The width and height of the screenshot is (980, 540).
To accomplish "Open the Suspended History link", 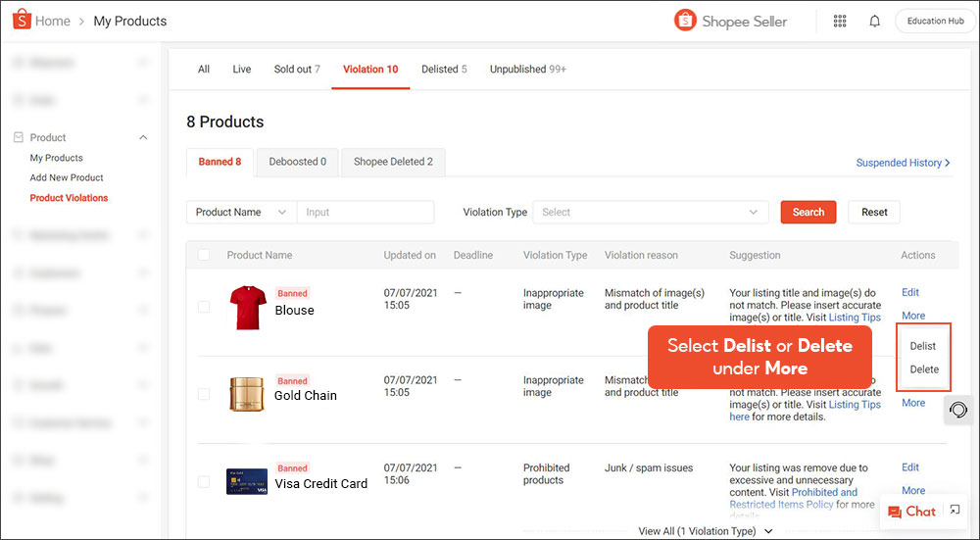I will (x=903, y=163).
